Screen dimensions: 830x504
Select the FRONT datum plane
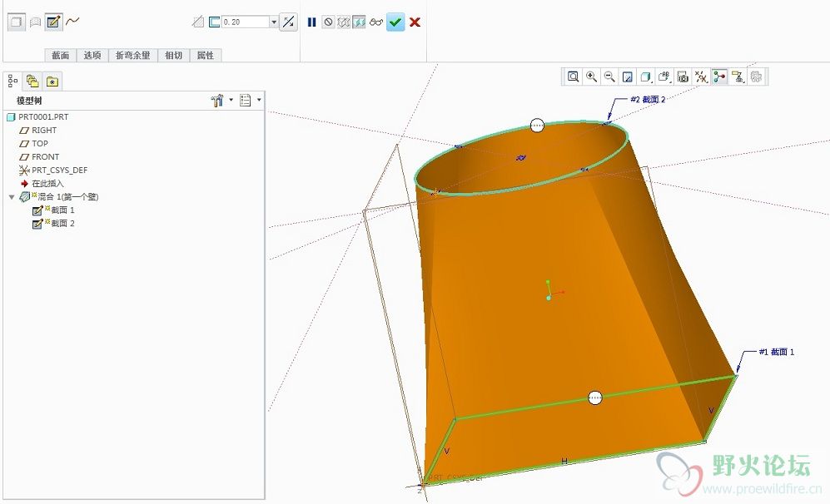click(39, 156)
